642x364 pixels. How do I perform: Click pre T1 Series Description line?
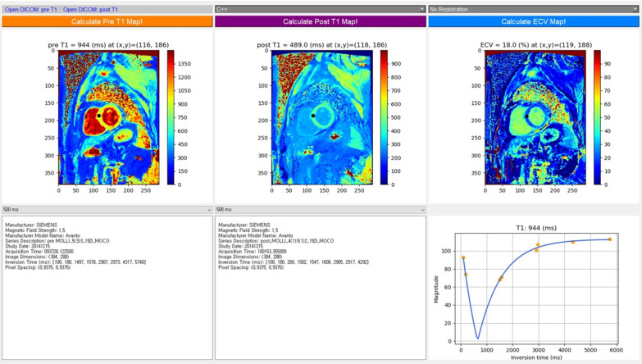pyautogui.click(x=57, y=241)
